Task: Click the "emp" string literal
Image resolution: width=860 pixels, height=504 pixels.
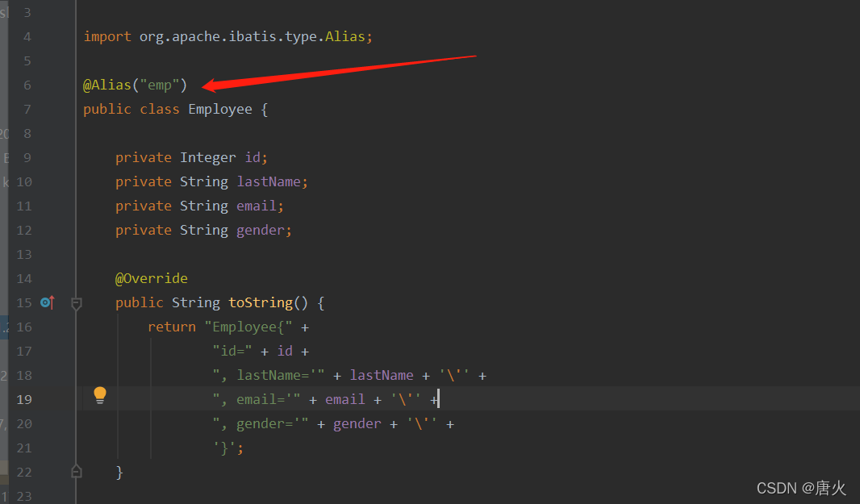Action: pos(160,85)
